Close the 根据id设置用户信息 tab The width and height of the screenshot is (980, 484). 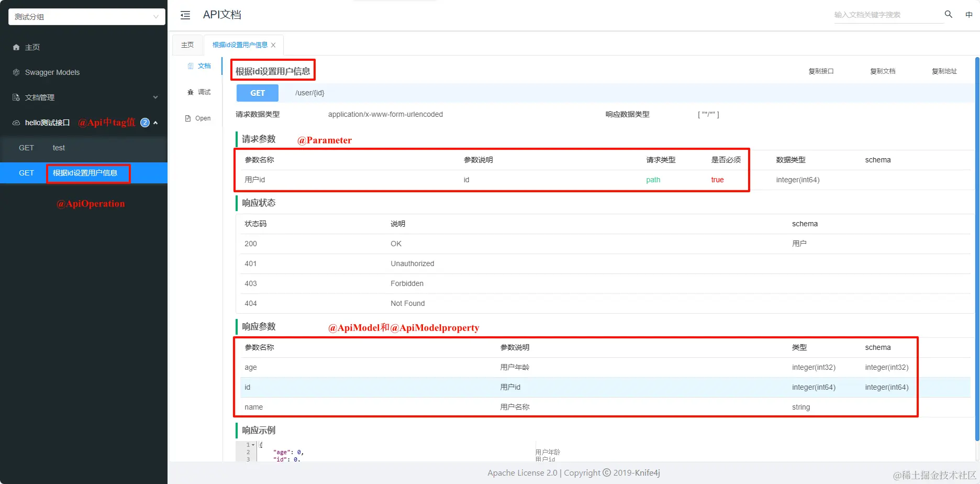click(x=273, y=45)
